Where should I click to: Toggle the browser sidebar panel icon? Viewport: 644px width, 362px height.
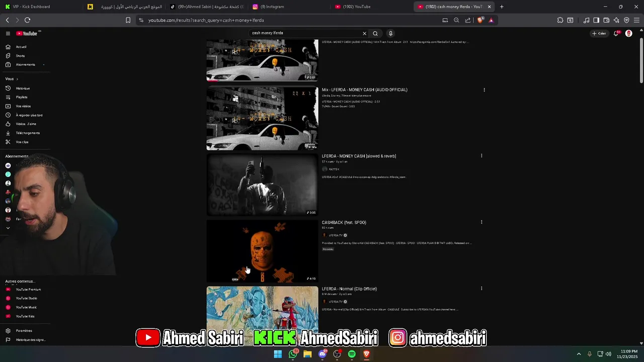point(596,20)
